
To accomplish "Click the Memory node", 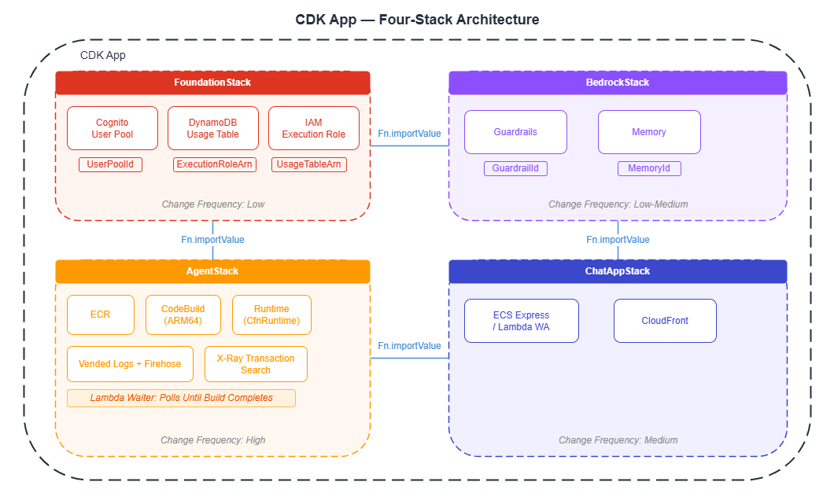I will coord(649,131).
